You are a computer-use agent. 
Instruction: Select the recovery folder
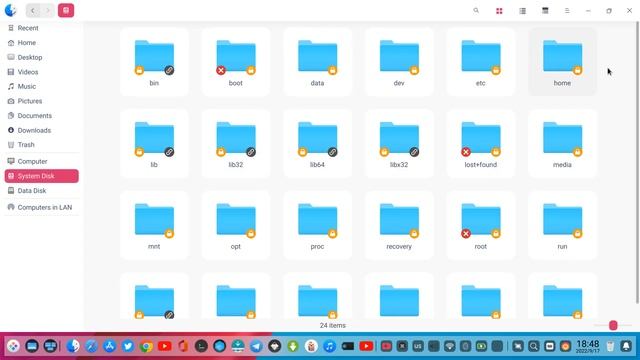coord(399,225)
